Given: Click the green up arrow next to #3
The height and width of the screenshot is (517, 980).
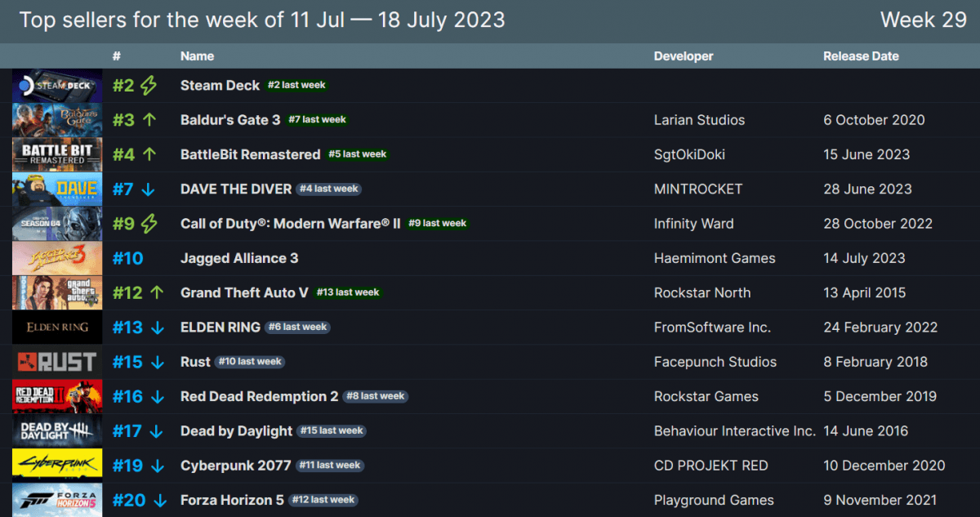Looking at the screenshot, I should tap(149, 119).
